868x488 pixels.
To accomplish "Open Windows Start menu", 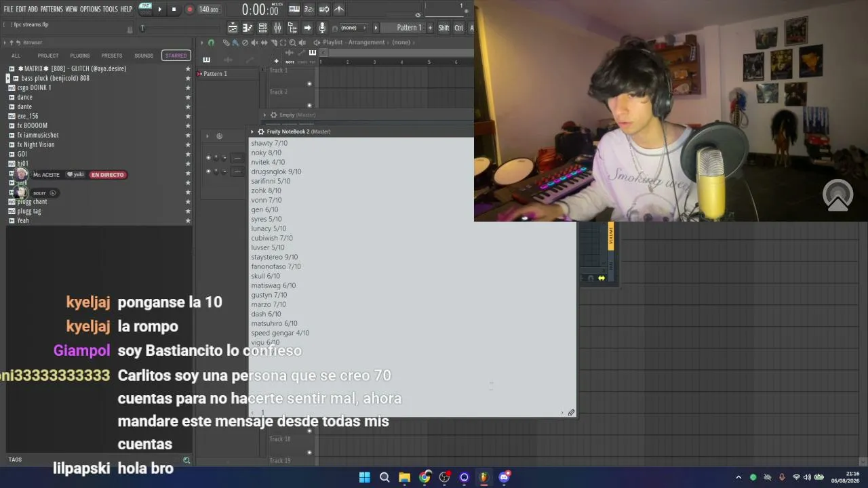I will tap(364, 477).
